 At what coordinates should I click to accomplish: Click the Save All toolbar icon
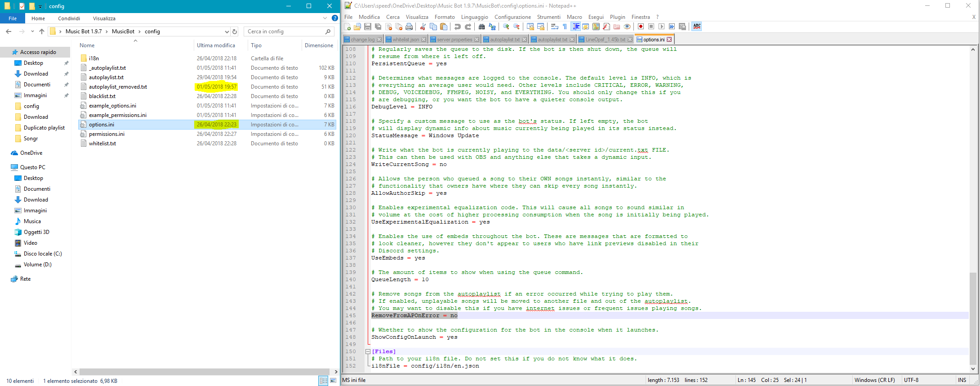tap(378, 27)
